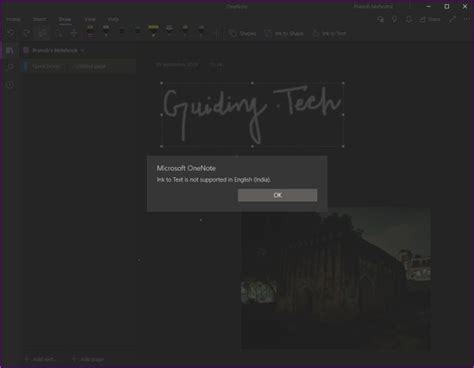Click the search icon in left sidebar

click(x=10, y=66)
